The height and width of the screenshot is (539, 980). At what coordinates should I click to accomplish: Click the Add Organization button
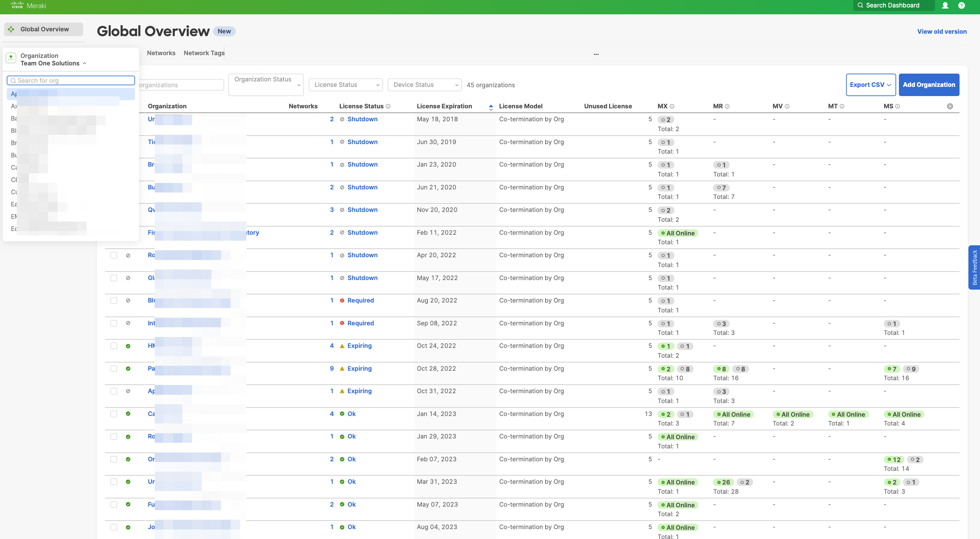929,84
